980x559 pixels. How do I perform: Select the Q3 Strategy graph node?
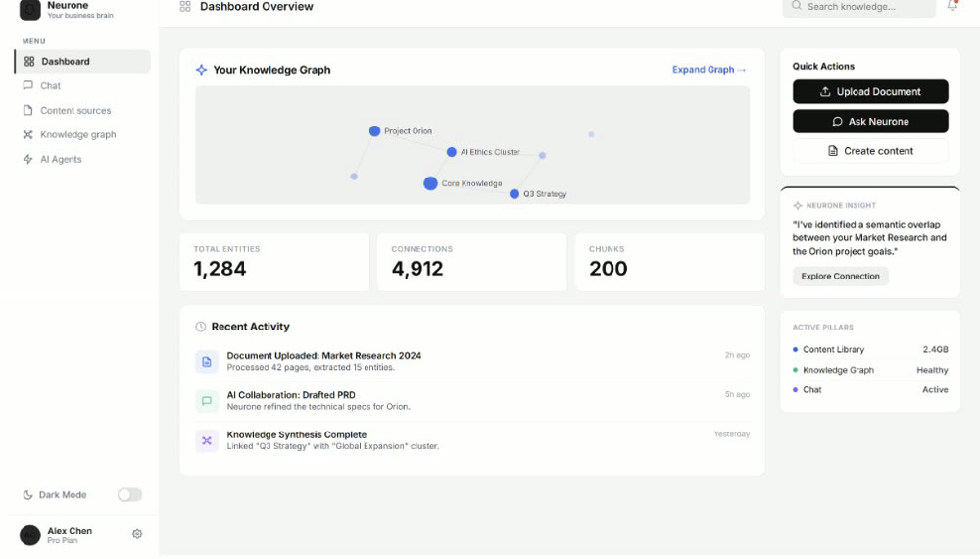[x=514, y=194]
